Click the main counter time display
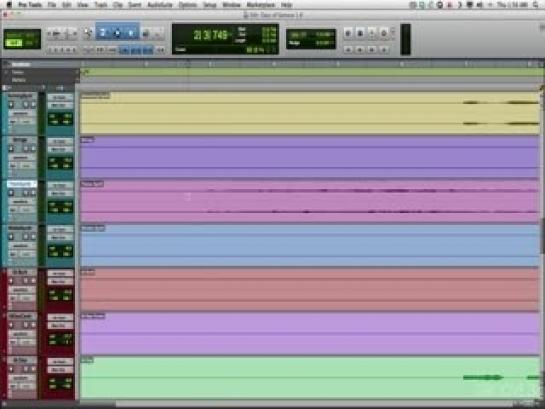The width and height of the screenshot is (545, 409). [x=210, y=35]
